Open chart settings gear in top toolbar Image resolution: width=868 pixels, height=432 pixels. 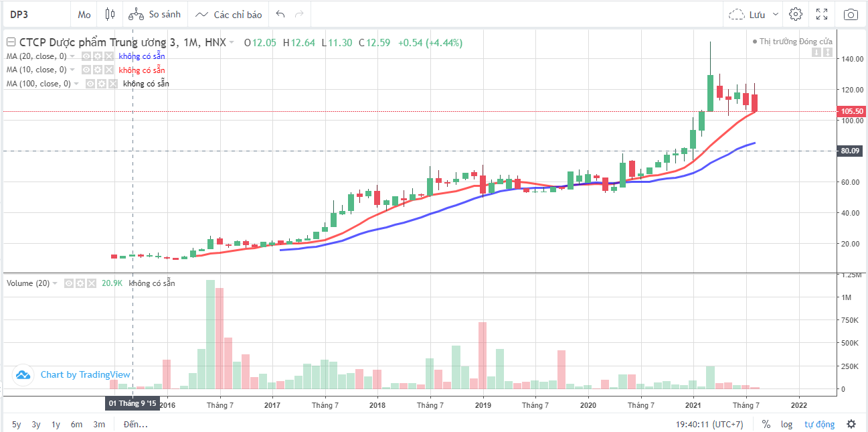tap(795, 14)
